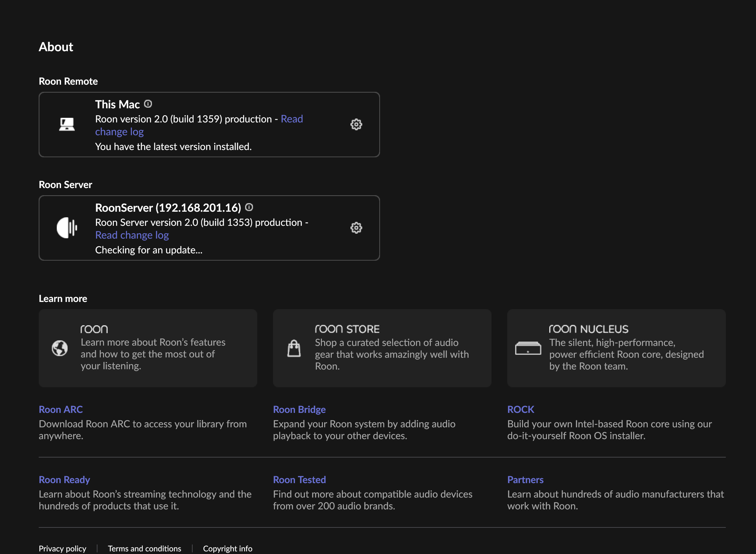This screenshot has width=756, height=554.
Task: Open the Roon Bridge link
Action: (x=299, y=410)
